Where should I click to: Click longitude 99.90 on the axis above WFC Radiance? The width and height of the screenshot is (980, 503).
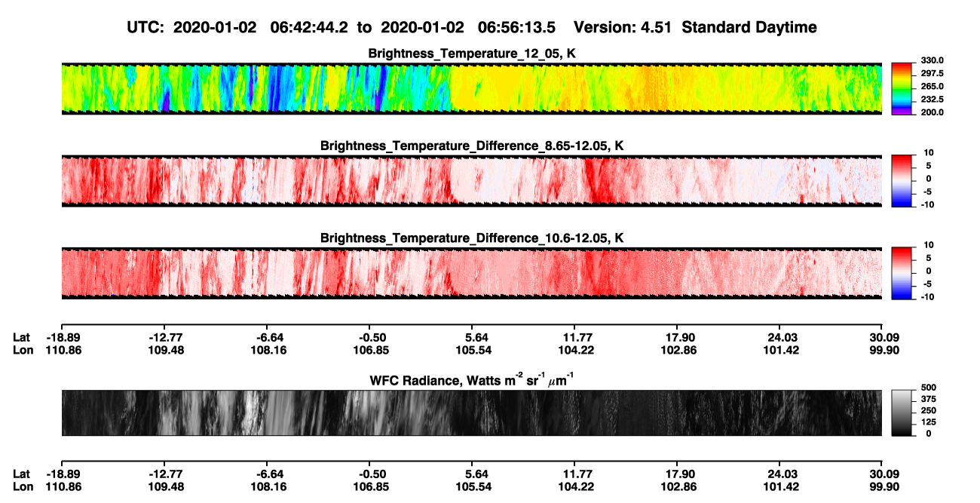point(883,350)
